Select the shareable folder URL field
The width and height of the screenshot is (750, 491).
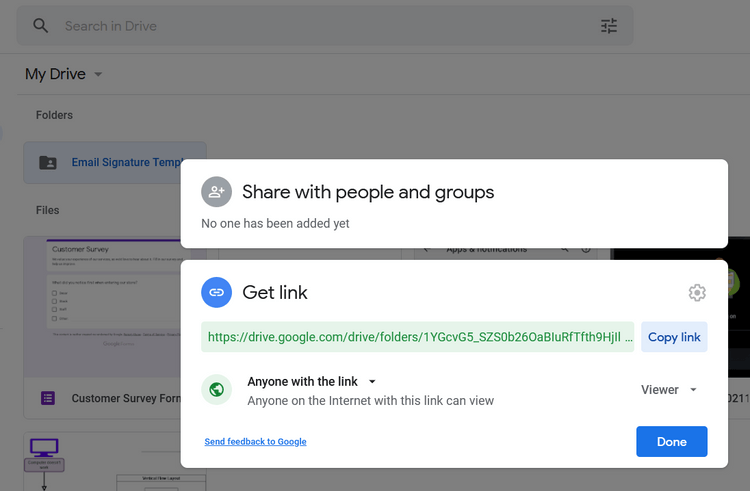coord(418,337)
